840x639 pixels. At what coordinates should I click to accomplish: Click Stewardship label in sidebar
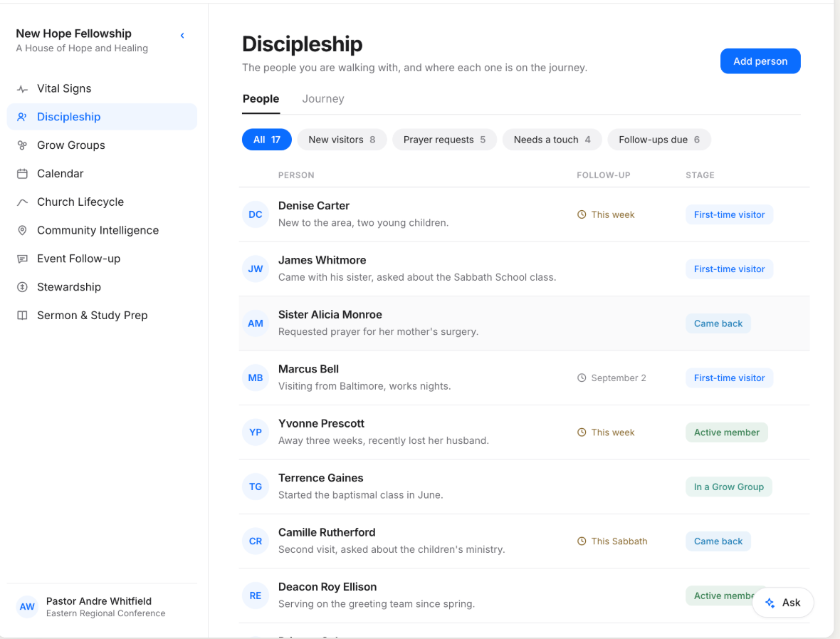[69, 287]
